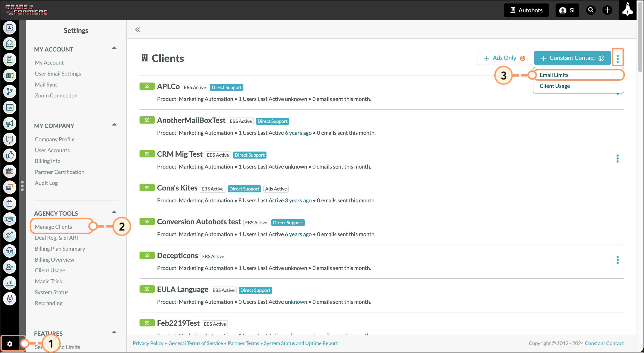
Task: Open the smiley chat bubble sidebar icon
Action: (x=10, y=139)
